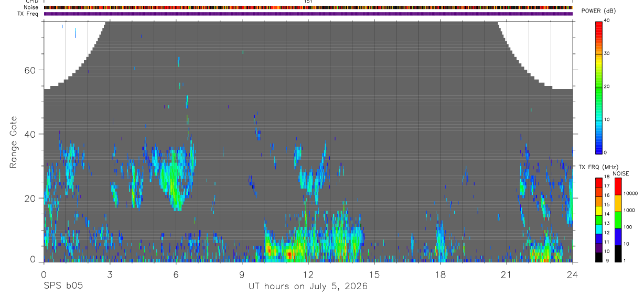The height and width of the screenshot is (297, 644).
Task: Click the yellow section of NOISE colorbar
Action: tap(618, 203)
